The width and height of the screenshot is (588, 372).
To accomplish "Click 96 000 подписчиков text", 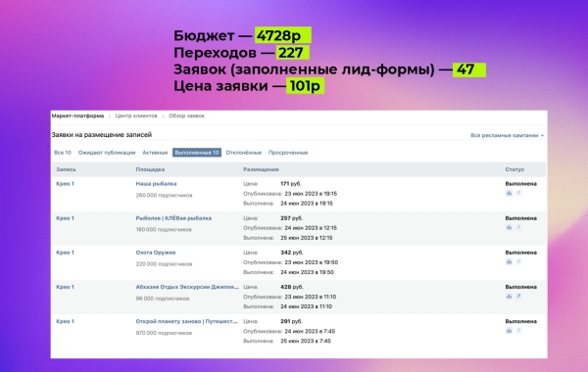I will pyautogui.click(x=163, y=299).
